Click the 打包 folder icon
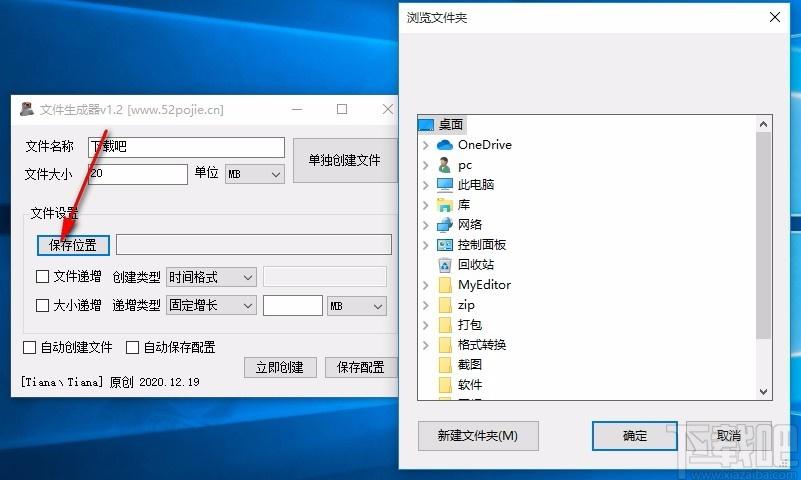The width and height of the screenshot is (801, 480). click(x=445, y=325)
